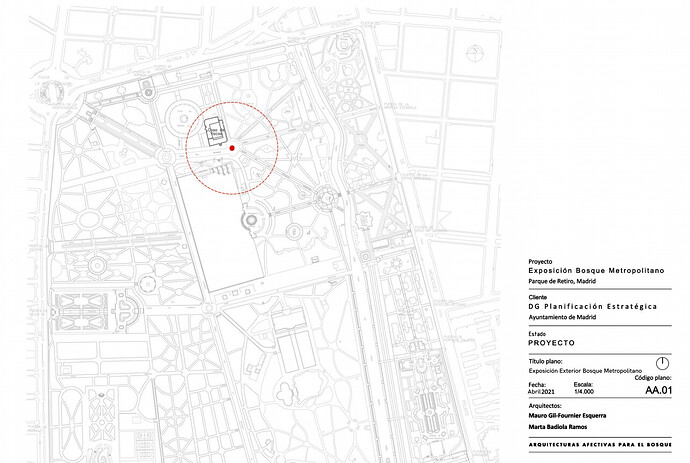Click the solid red location dot
Screen dimensions: 690x463
232,148
